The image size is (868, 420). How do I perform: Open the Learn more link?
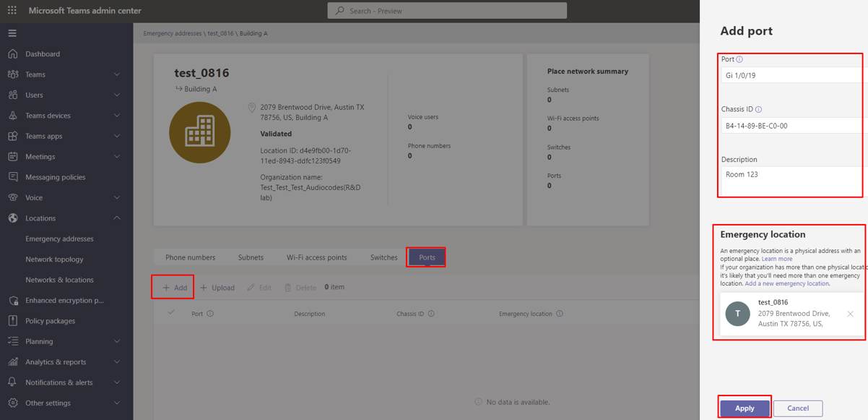(x=776, y=259)
